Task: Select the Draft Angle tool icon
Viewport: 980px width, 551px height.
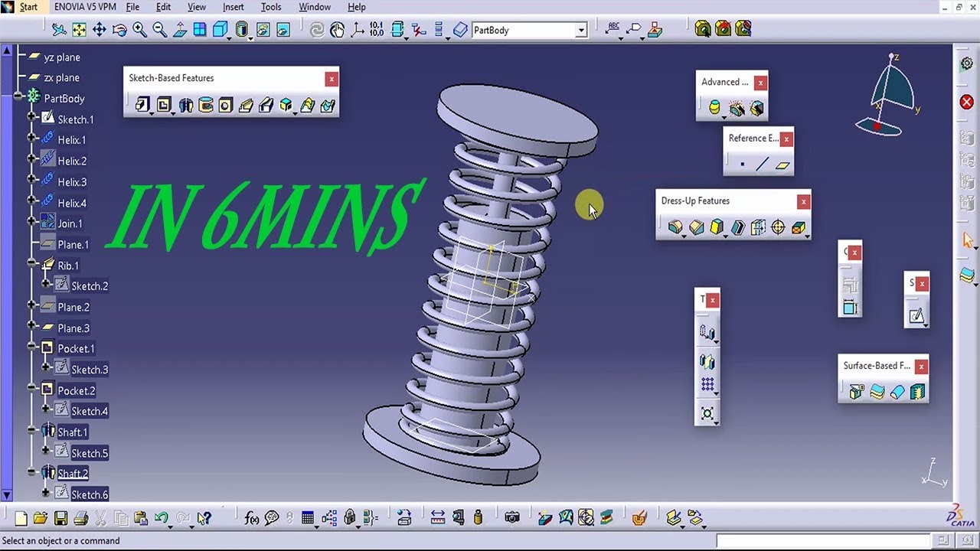Action: [717, 227]
